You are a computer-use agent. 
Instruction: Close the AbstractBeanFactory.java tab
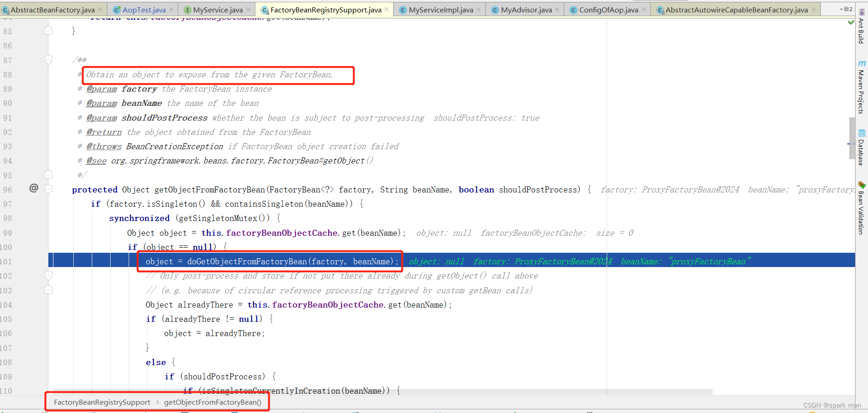click(x=100, y=10)
